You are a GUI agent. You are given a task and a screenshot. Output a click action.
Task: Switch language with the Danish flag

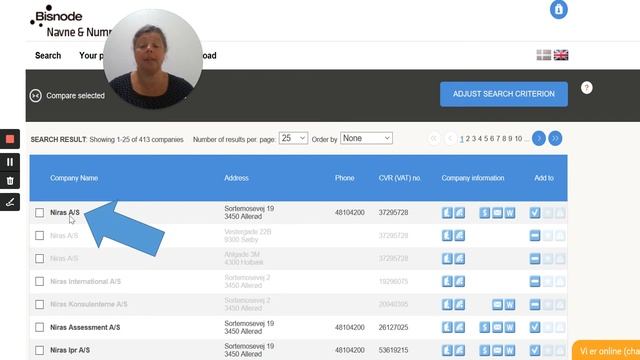pos(543,55)
